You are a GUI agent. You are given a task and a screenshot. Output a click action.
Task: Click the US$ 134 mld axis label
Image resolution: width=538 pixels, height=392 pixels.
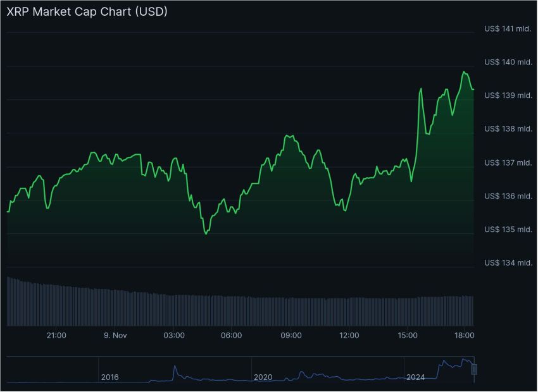(x=508, y=263)
